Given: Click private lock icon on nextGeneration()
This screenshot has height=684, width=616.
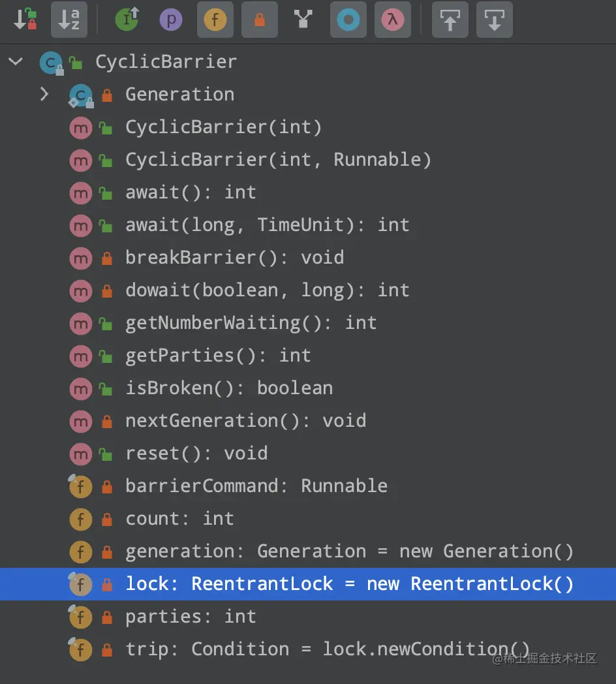Looking at the screenshot, I should pyautogui.click(x=107, y=422).
